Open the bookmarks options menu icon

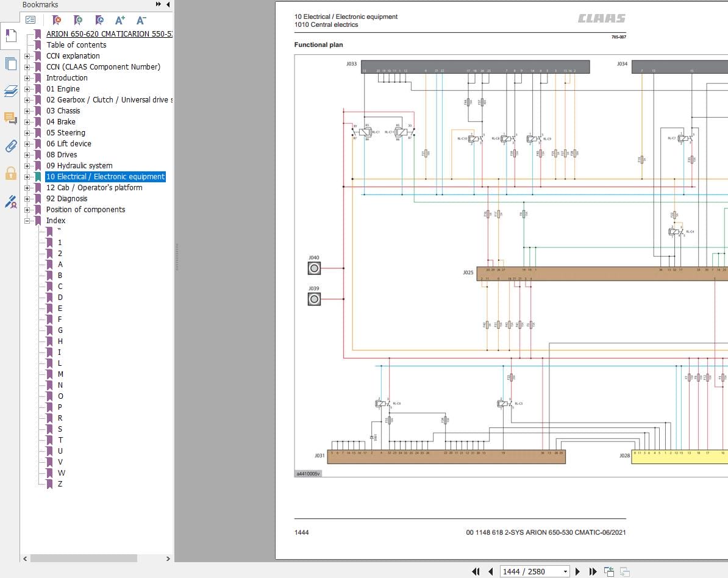(x=30, y=20)
